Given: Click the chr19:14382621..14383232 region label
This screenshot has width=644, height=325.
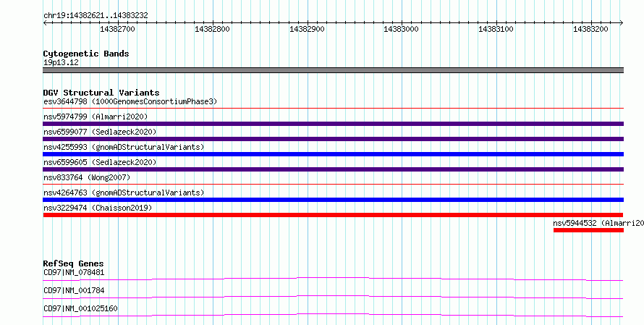Looking at the screenshot, I should pyautogui.click(x=96, y=16).
